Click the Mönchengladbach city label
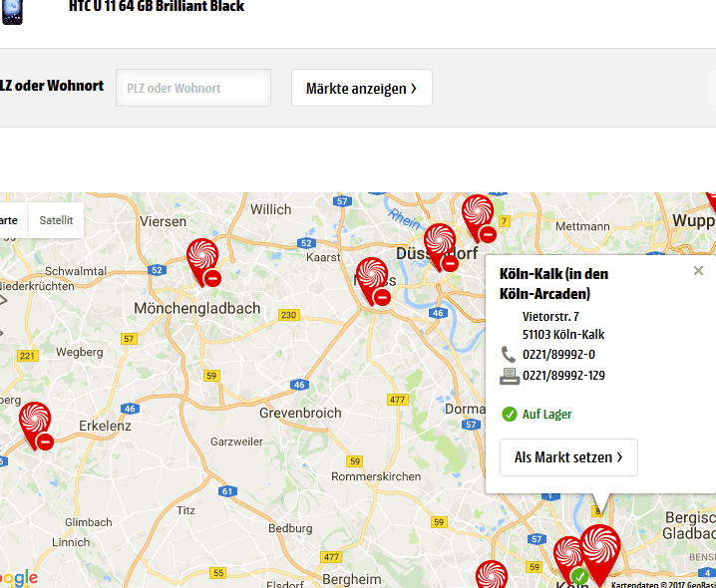 (x=196, y=308)
